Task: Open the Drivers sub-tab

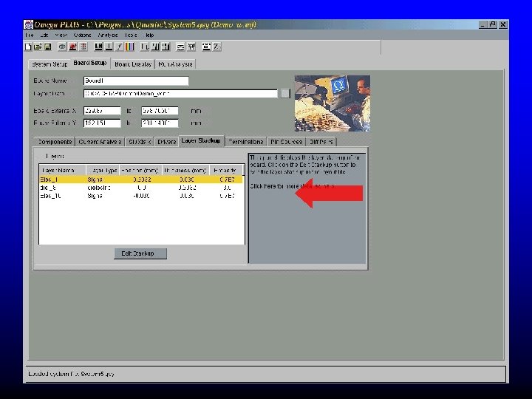Action: point(166,142)
